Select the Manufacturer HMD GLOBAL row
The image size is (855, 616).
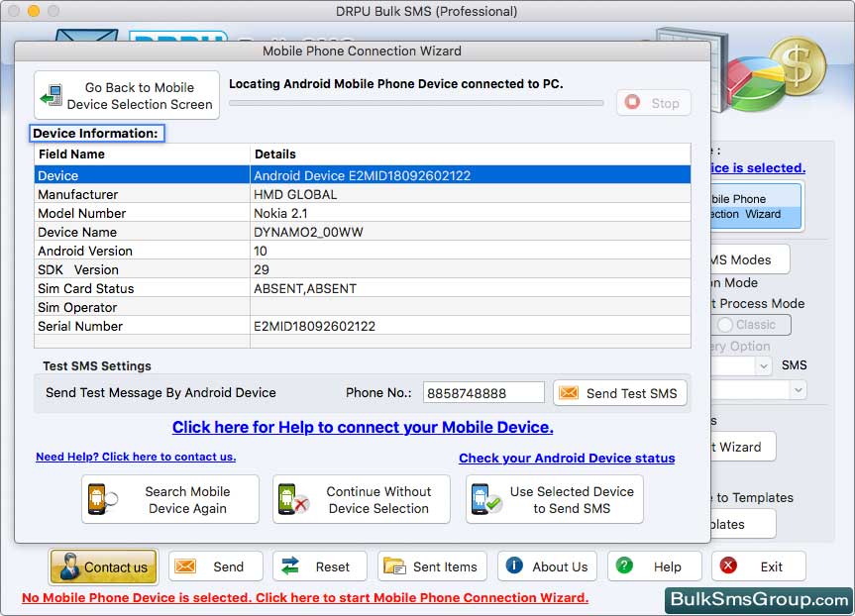pos(362,194)
